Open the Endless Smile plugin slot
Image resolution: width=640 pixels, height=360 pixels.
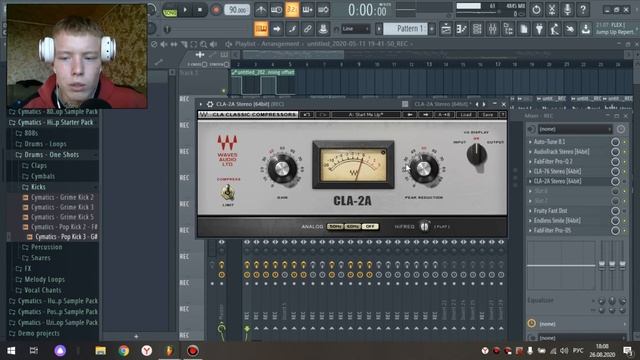pyautogui.click(x=569, y=220)
